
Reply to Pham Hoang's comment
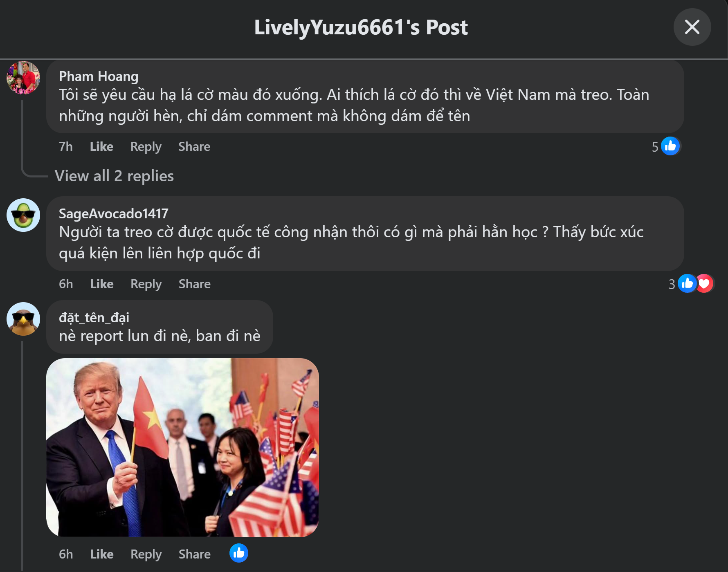pos(146,147)
